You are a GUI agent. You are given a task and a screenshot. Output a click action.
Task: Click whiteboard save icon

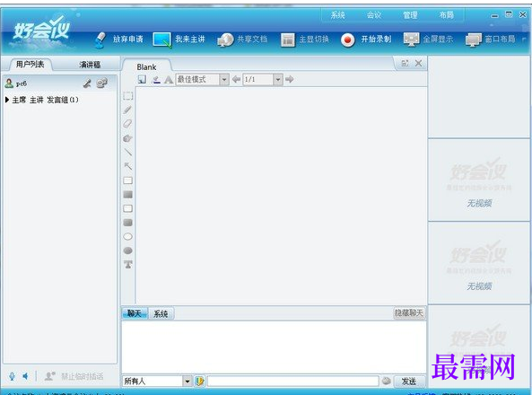pos(142,80)
